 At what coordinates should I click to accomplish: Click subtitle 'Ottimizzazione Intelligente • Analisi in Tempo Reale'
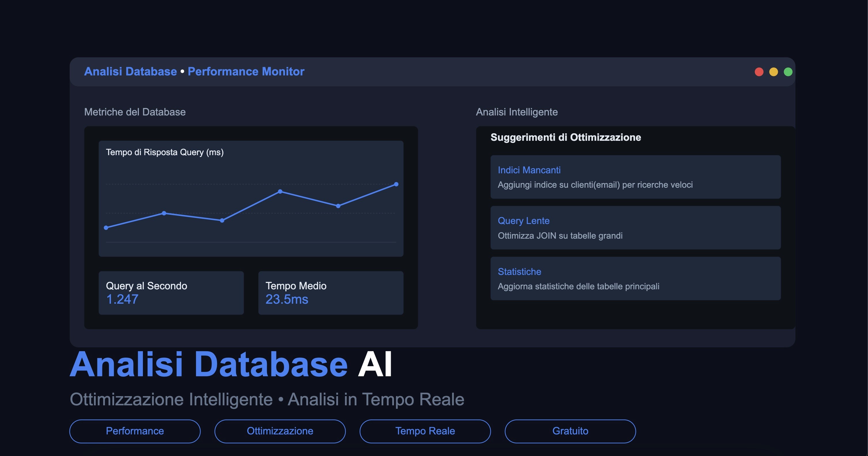[x=267, y=400]
